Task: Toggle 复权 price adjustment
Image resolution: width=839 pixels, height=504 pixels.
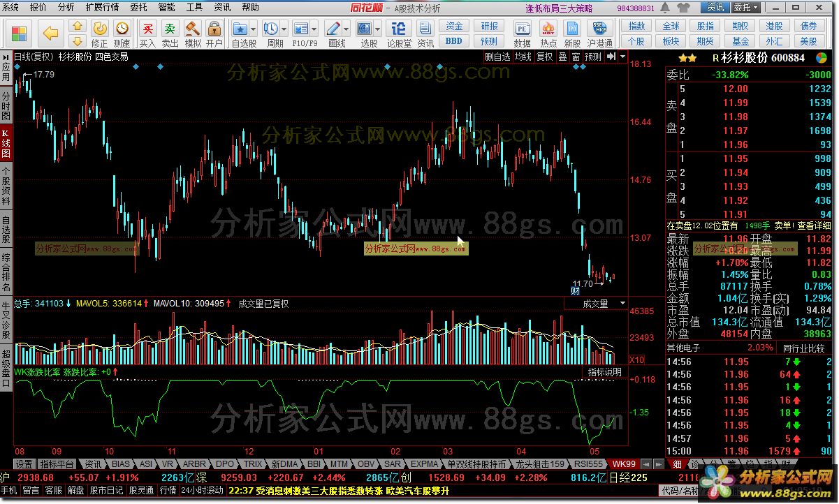Action: pyautogui.click(x=545, y=57)
